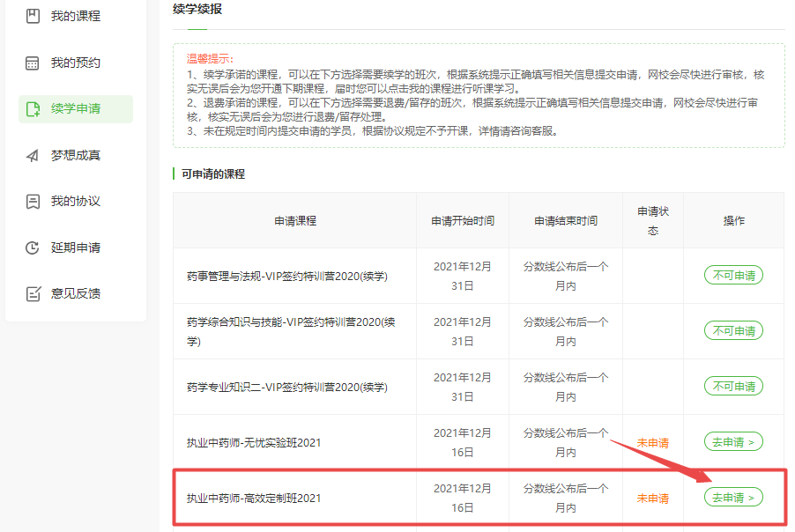Screen dimensions: 795x532
Task: Open 延期申请 sidebar entry
Action: click(x=75, y=248)
